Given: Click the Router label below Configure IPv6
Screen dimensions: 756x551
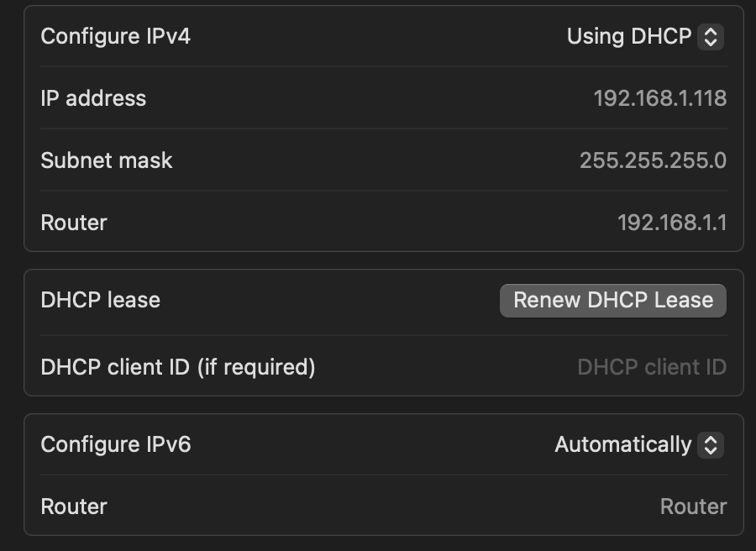Looking at the screenshot, I should pyautogui.click(x=74, y=506).
